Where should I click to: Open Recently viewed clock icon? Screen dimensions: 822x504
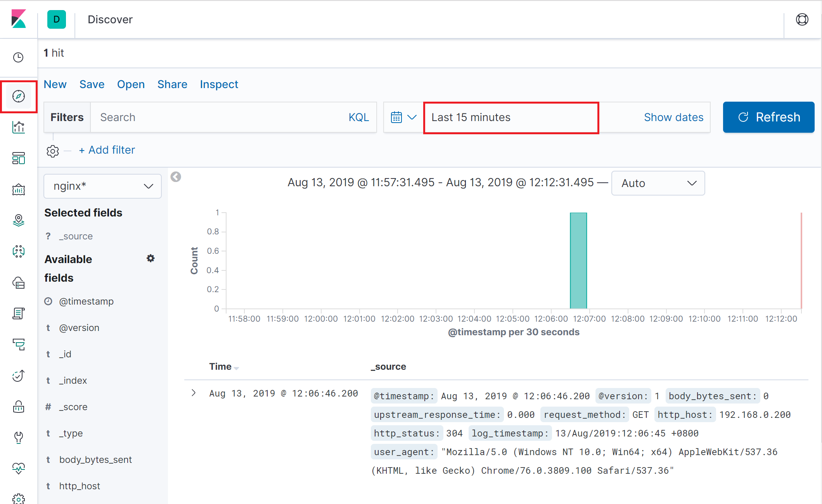pos(18,57)
